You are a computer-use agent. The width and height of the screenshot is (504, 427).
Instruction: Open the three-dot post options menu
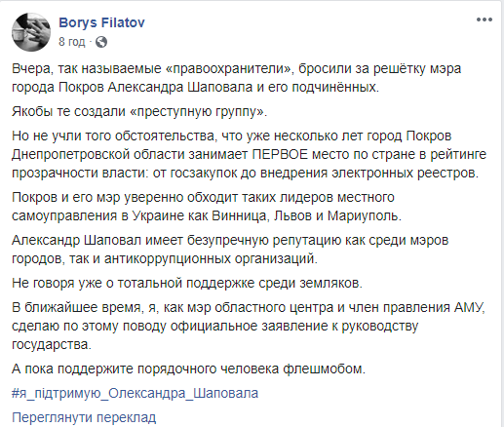click(x=485, y=19)
